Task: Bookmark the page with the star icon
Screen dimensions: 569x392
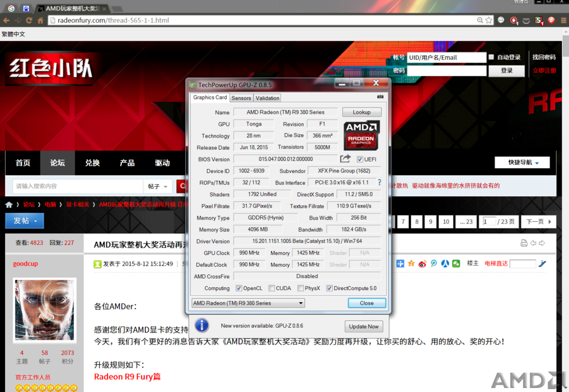Action: pyautogui.click(x=489, y=20)
